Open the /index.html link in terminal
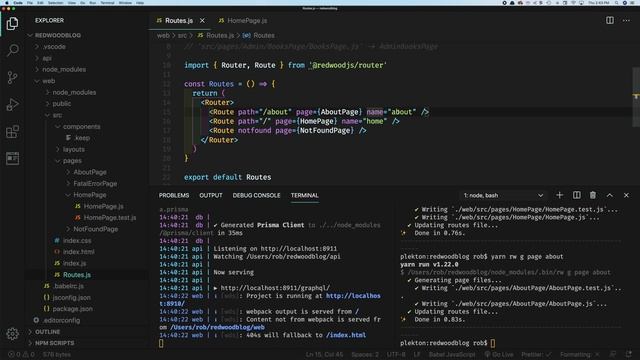Viewport: 640px width, 360px height. click(346, 335)
